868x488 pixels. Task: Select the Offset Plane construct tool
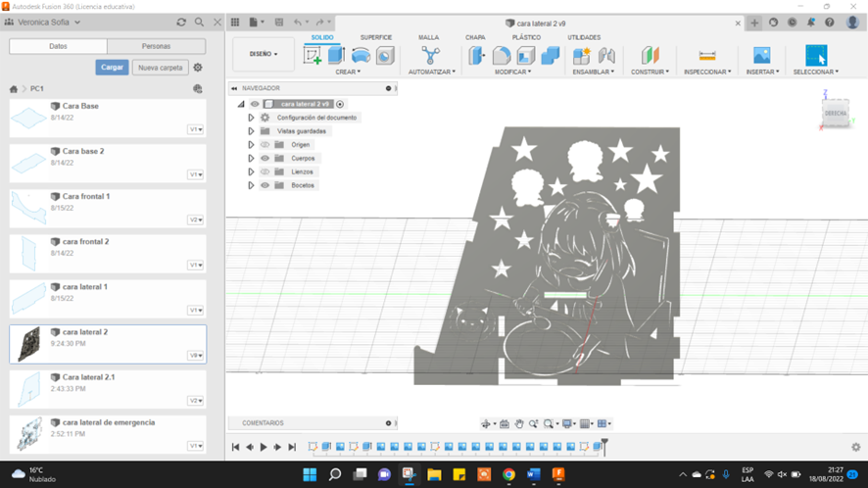click(650, 56)
